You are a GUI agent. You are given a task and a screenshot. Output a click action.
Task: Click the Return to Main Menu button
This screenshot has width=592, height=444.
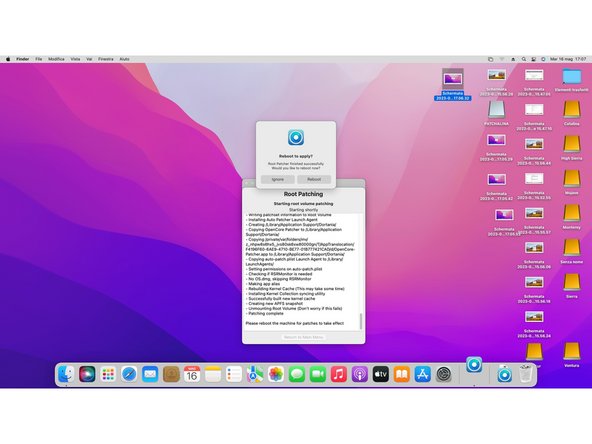click(304, 337)
